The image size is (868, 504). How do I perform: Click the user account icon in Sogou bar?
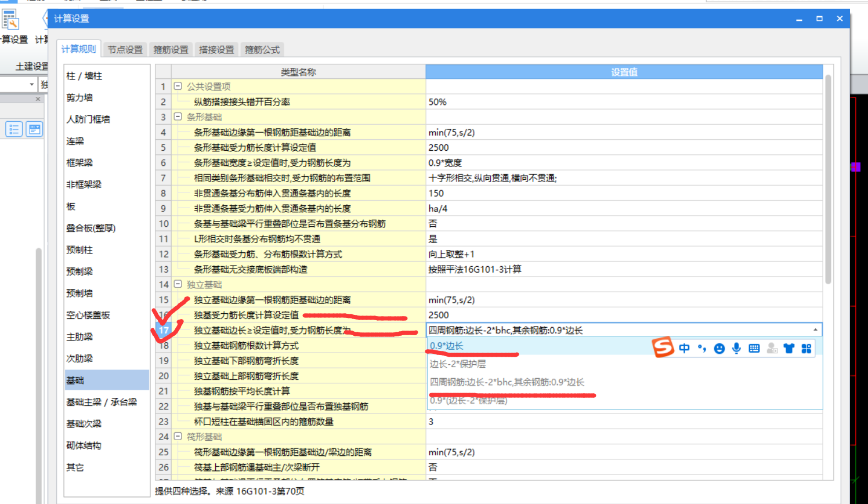pyautogui.click(x=772, y=348)
